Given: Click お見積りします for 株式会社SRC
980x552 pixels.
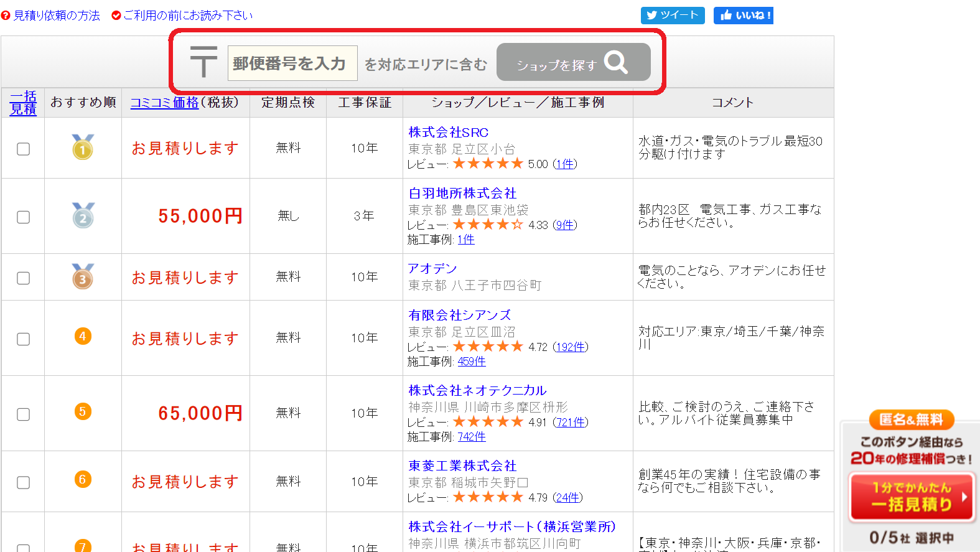Looking at the screenshot, I should pyautogui.click(x=185, y=148).
